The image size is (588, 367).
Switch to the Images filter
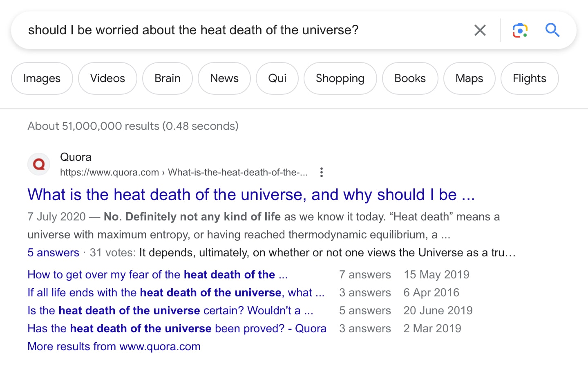[42, 78]
